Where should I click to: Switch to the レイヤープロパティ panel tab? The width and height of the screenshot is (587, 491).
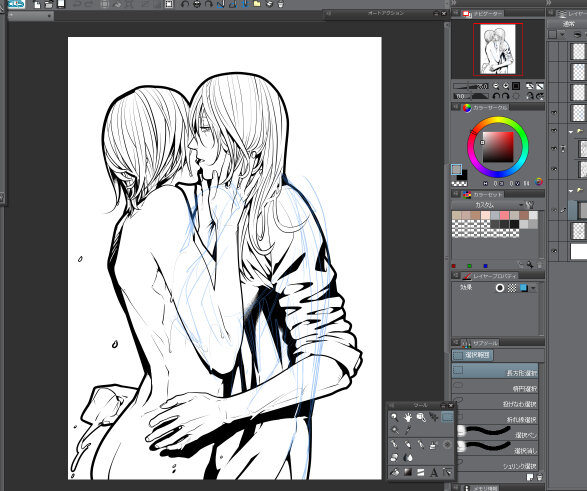(x=490, y=276)
